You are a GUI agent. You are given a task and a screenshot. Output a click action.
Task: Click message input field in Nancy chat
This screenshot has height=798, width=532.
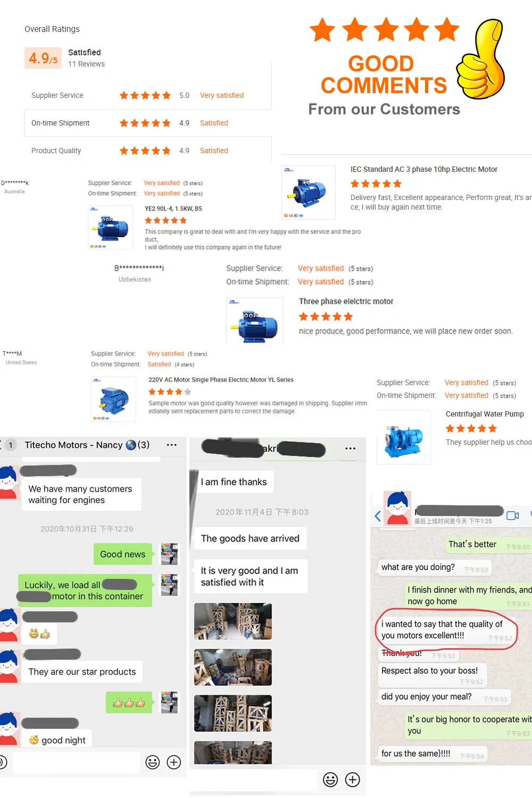click(76, 762)
